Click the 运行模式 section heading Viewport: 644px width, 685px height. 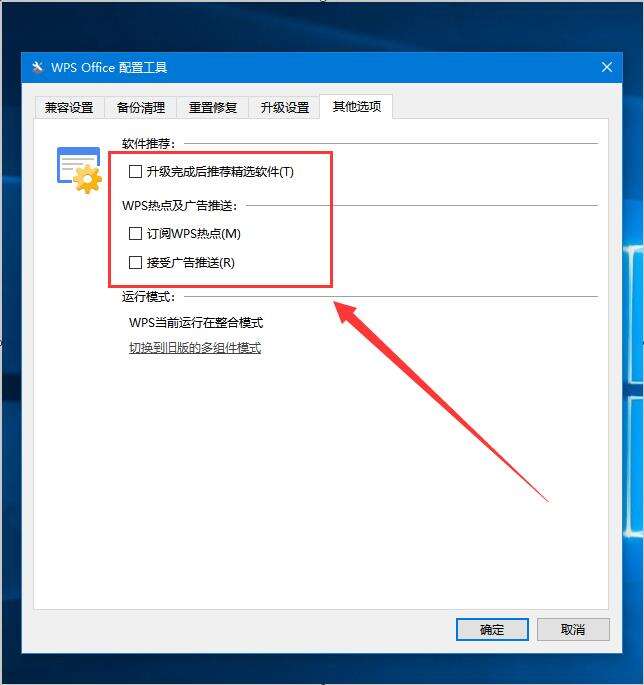[x=148, y=297]
